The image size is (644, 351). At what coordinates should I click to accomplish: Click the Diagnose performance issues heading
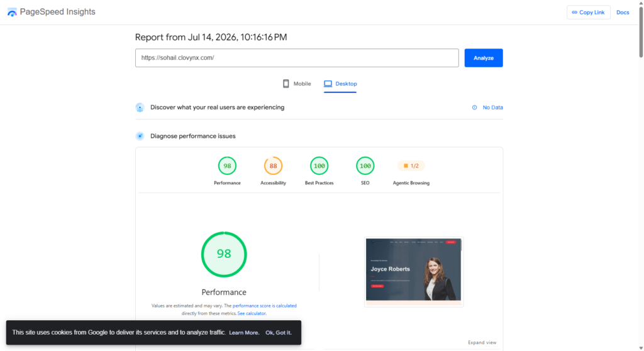(193, 136)
